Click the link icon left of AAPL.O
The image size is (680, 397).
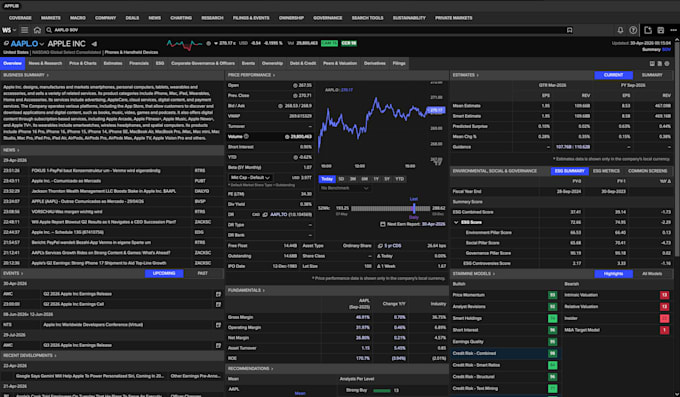(x=6, y=44)
